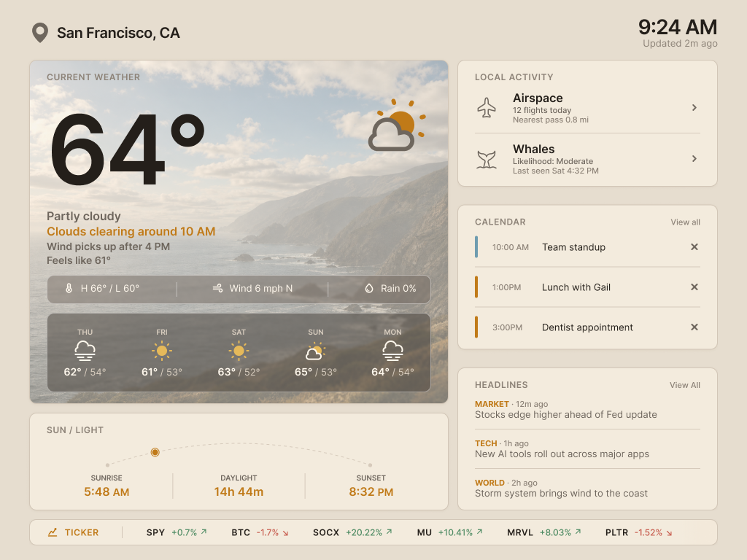Open Stocks edge higher headline
The width and height of the screenshot is (747, 560).
(x=565, y=414)
